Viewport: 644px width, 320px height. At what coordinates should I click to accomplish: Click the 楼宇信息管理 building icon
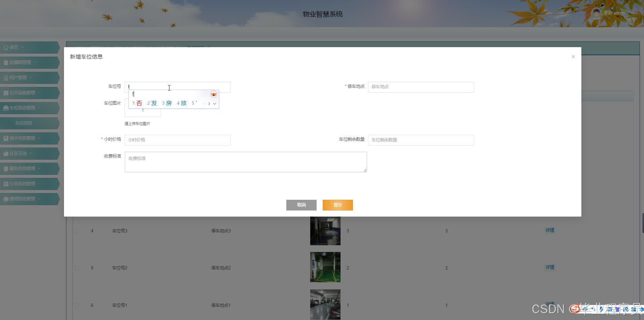pos(5,138)
